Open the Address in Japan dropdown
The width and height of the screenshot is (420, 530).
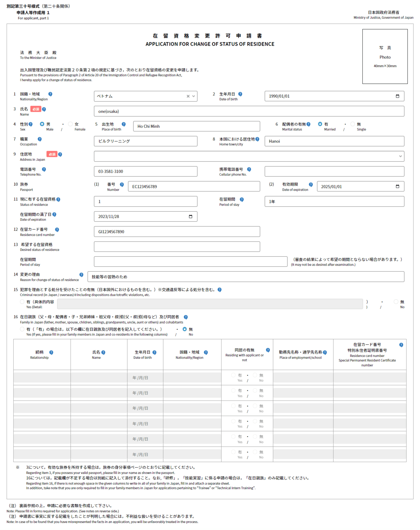tap(400, 156)
